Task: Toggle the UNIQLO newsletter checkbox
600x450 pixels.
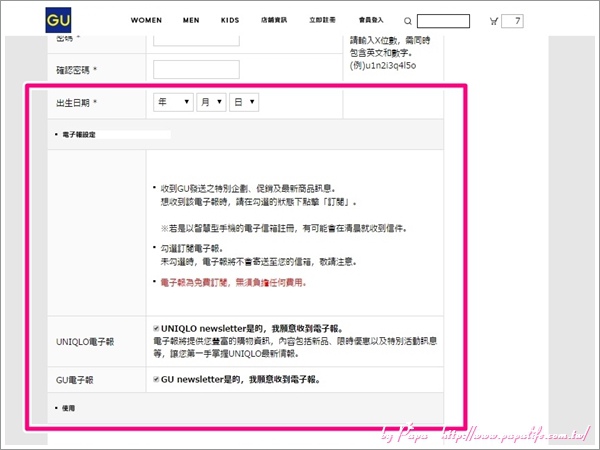Action: tap(156, 328)
